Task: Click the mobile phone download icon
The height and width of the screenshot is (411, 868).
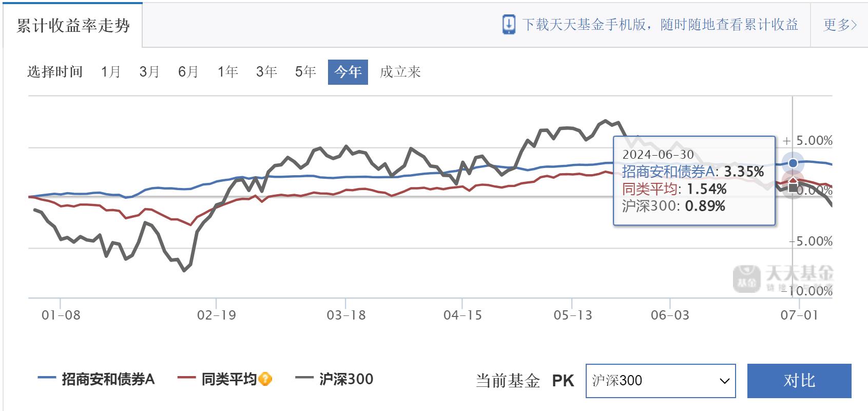Action: [508, 24]
